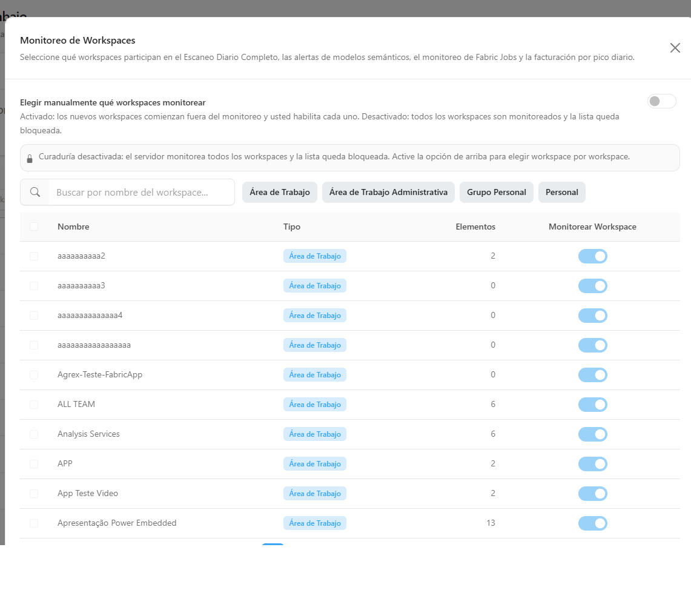Select the aaaaaaaaaaaaaa4 row checkbox
This screenshot has height=616, width=691.
pyautogui.click(x=34, y=316)
